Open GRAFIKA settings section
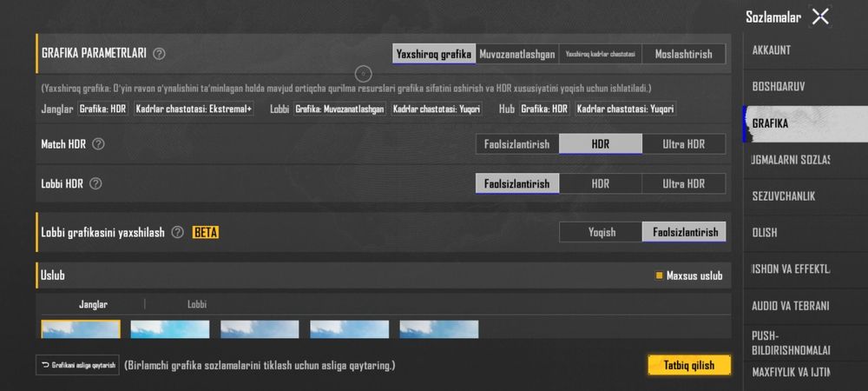Screen dimensions: 868x391 (x=806, y=123)
